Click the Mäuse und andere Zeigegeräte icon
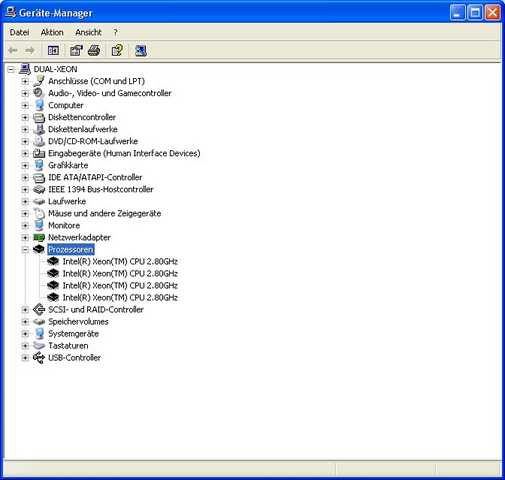The image size is (505, 480). [39, 213]
